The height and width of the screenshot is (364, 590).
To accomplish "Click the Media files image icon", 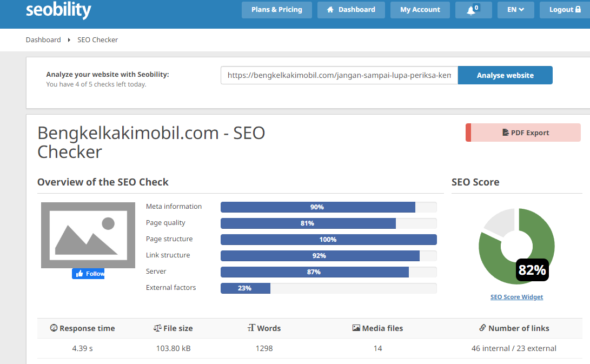I will tap(356, 328).
